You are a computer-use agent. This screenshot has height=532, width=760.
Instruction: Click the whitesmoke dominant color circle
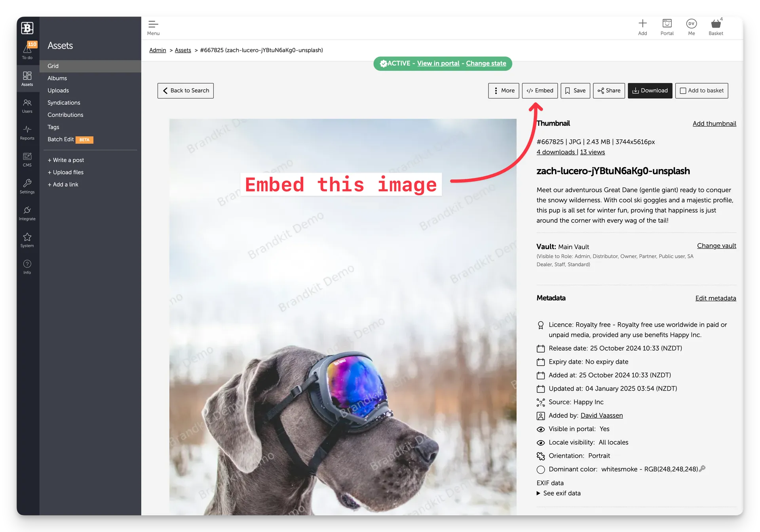point(541,469)
